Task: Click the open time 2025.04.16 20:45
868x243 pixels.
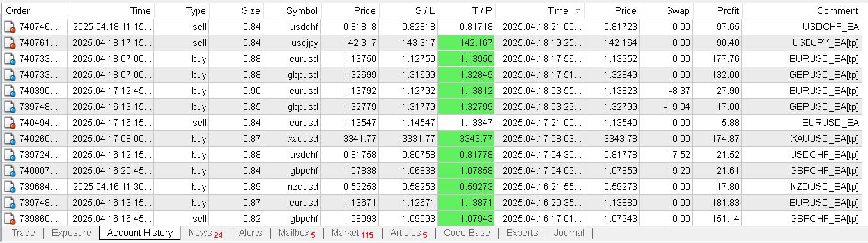Action: tap(112, 171)
